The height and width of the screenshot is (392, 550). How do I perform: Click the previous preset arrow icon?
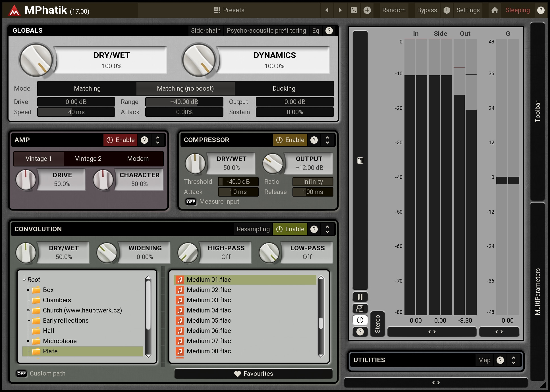[x=327, y=10]
